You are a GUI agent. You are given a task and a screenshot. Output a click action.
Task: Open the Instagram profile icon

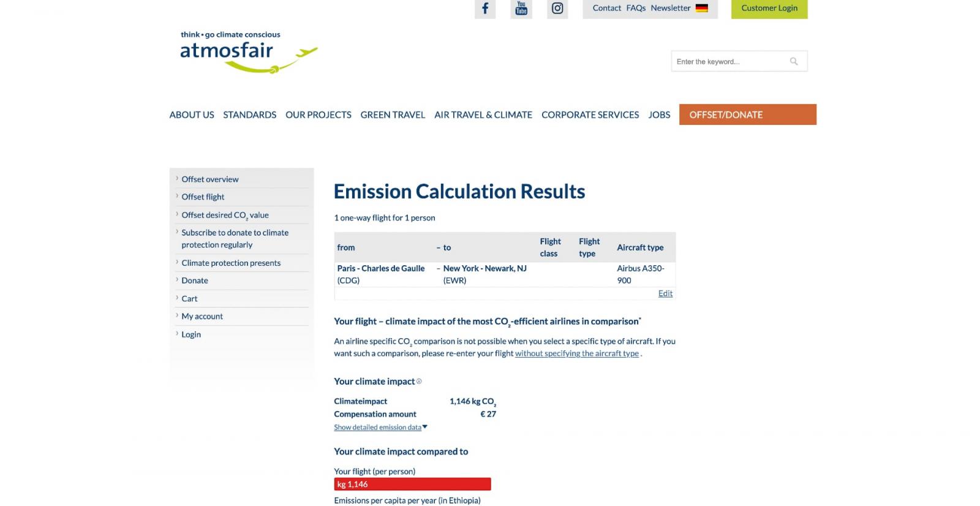click(x=557, y=9)
